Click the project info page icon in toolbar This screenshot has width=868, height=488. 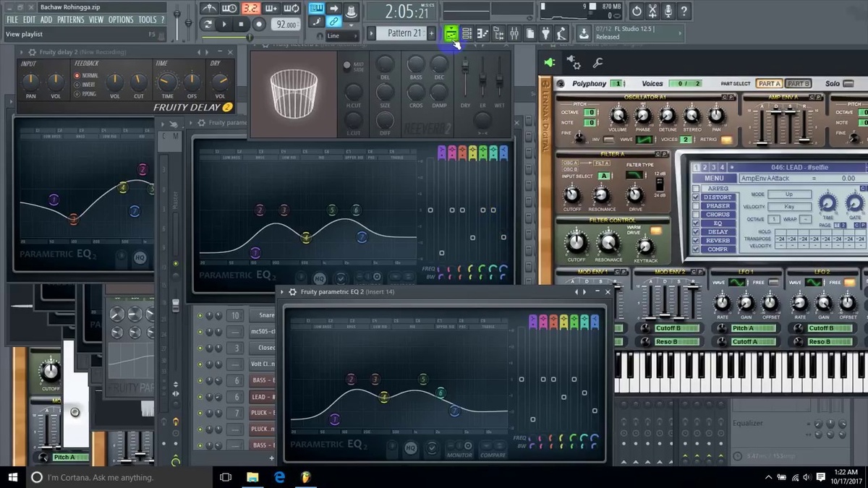(x=530, y=33)
